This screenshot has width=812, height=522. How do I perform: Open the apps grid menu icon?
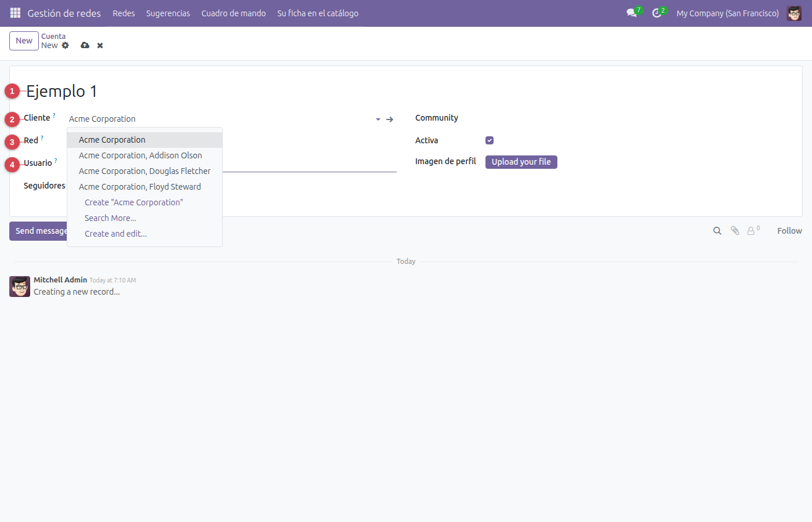click(x=16, y=13)
